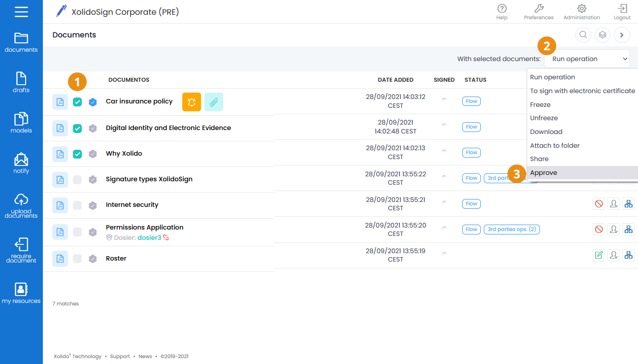
Task: Select the Run operation option in the list
Action: tap(583, 77)
